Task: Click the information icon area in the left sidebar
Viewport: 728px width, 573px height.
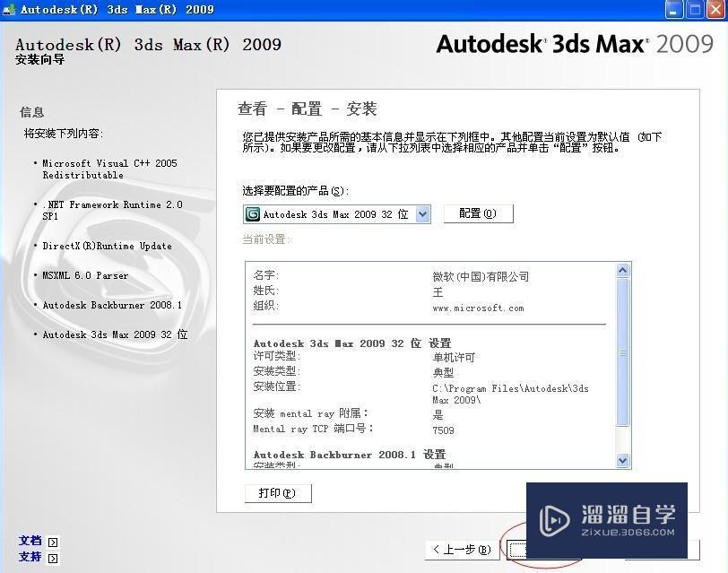Action: coord(31,112)
